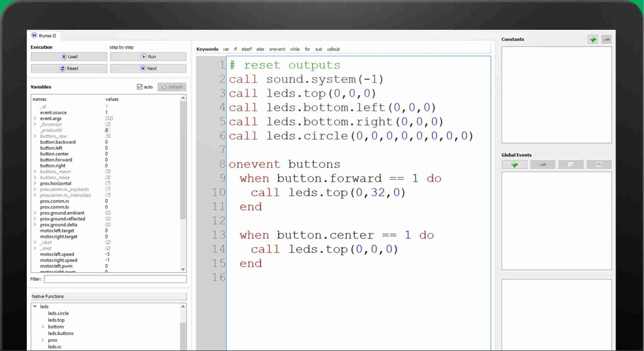Step with the Next button
644x351 pixels.
[148, 68]
